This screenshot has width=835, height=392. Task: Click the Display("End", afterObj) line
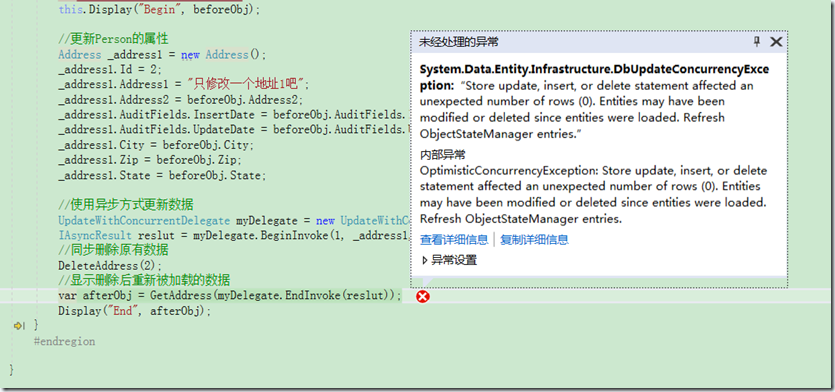click(135, 311)
